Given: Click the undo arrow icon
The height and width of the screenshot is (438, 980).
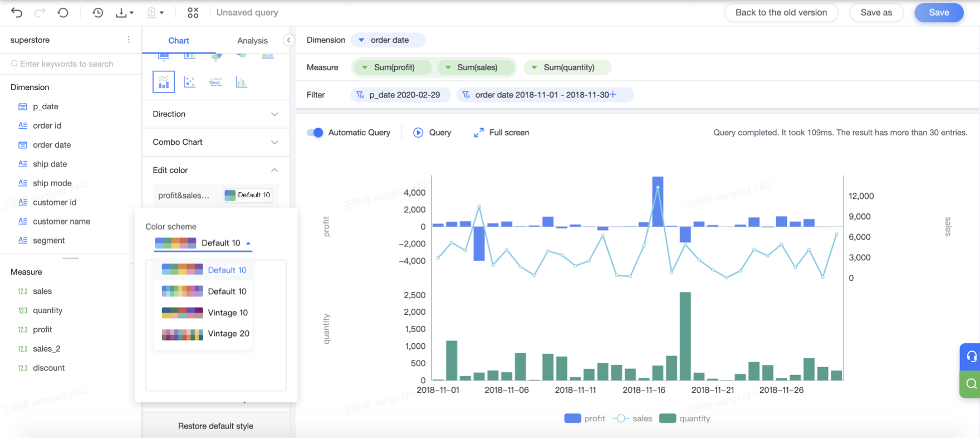Looking at the screenshot, I should tap(17, 12).
